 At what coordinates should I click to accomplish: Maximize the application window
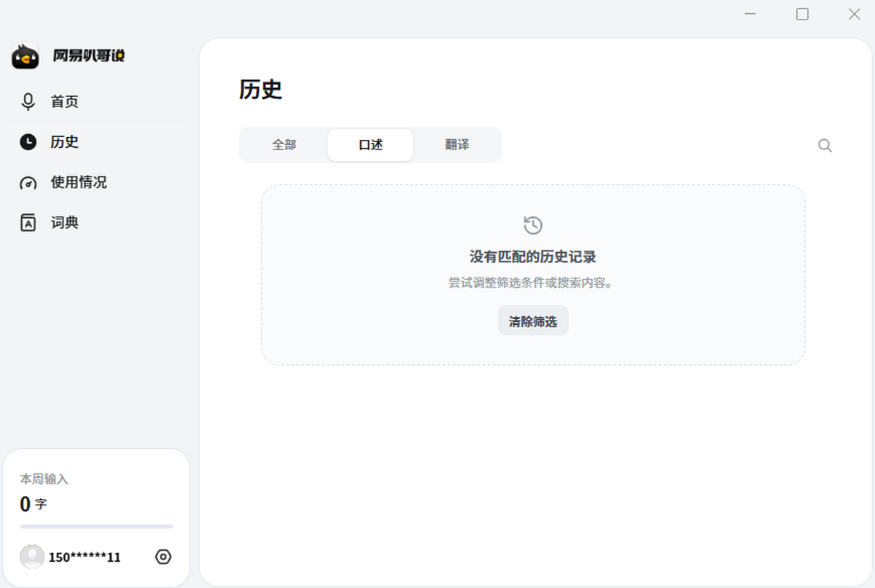(802, 14)
